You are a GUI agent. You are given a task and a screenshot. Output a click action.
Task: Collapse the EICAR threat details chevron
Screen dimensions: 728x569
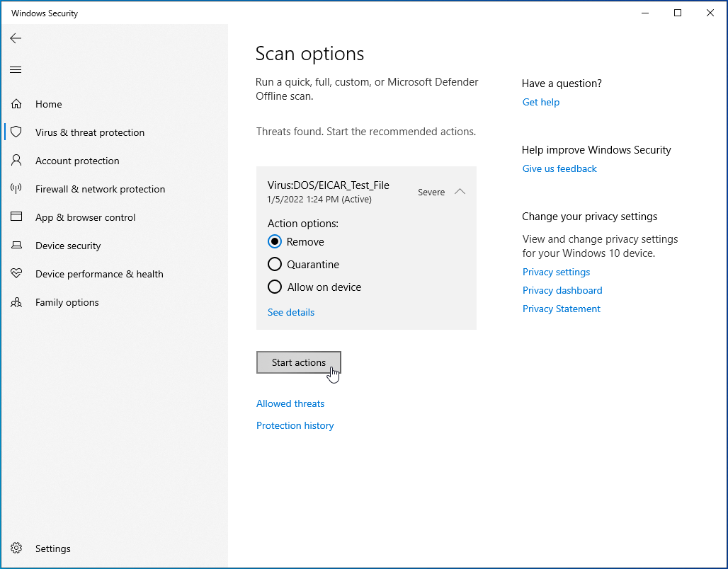(x=460, y=192)
